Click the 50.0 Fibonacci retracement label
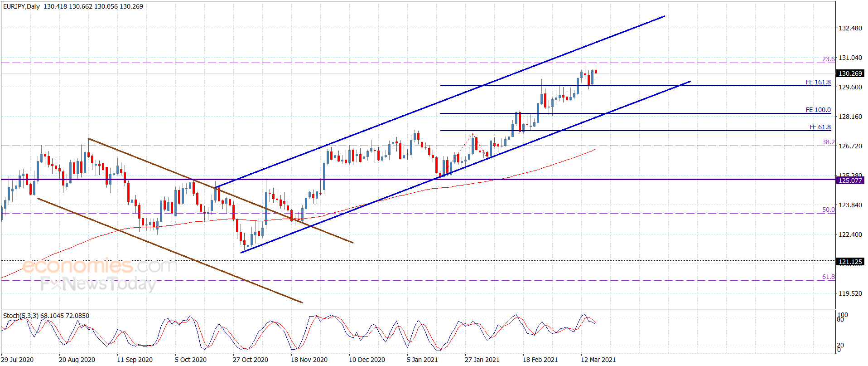The height and width of the screenshot is (366, 868). point(829,210)
